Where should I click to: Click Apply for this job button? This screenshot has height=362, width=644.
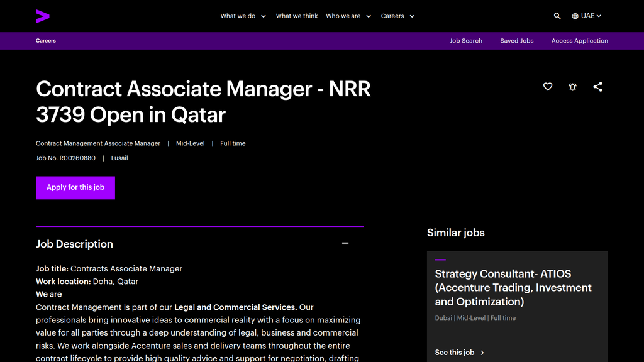coord(75,187)
